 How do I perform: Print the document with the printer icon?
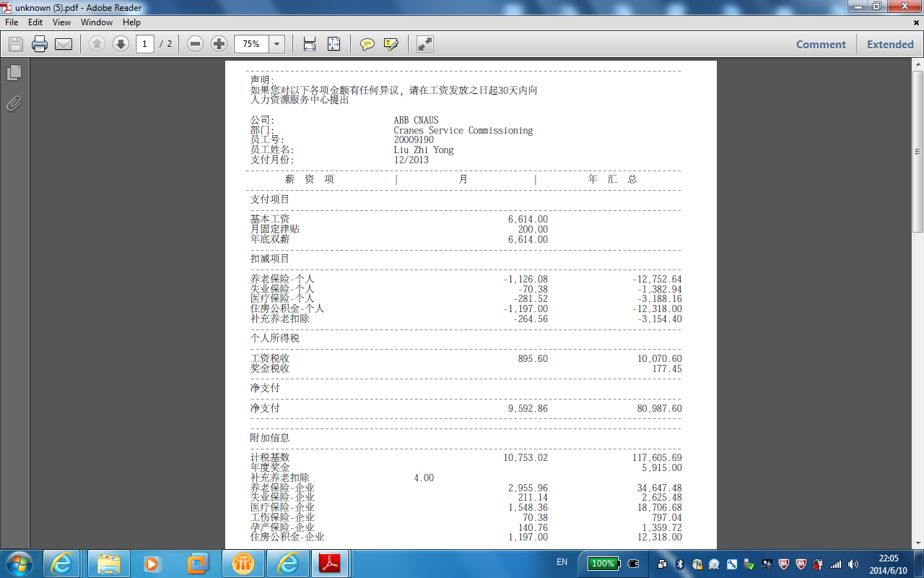tap(40, 44)
